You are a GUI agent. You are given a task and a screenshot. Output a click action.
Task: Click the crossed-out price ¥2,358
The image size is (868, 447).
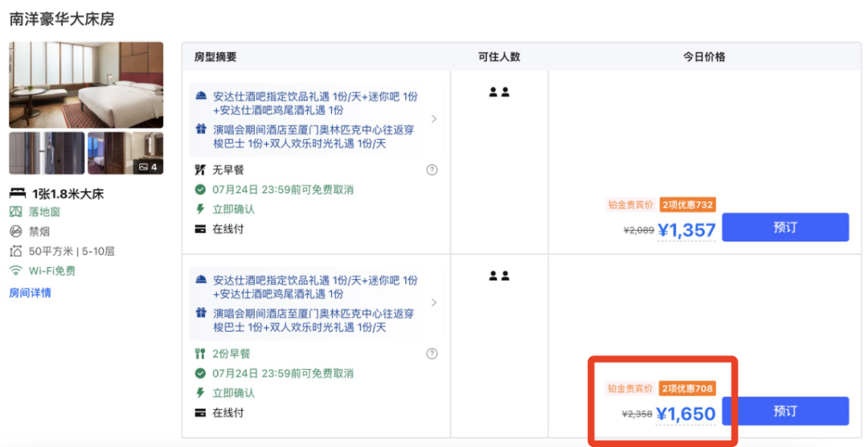[637, 414]
